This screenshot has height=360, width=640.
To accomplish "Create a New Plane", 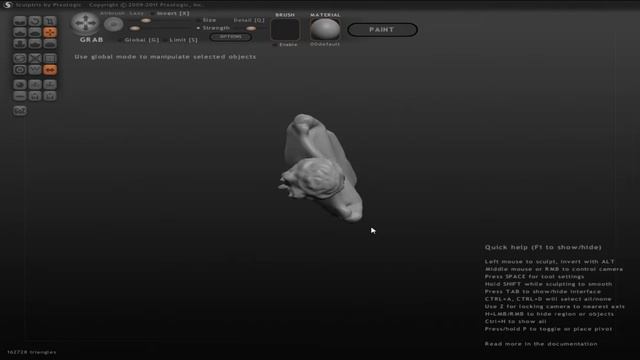I will [20, 96].
